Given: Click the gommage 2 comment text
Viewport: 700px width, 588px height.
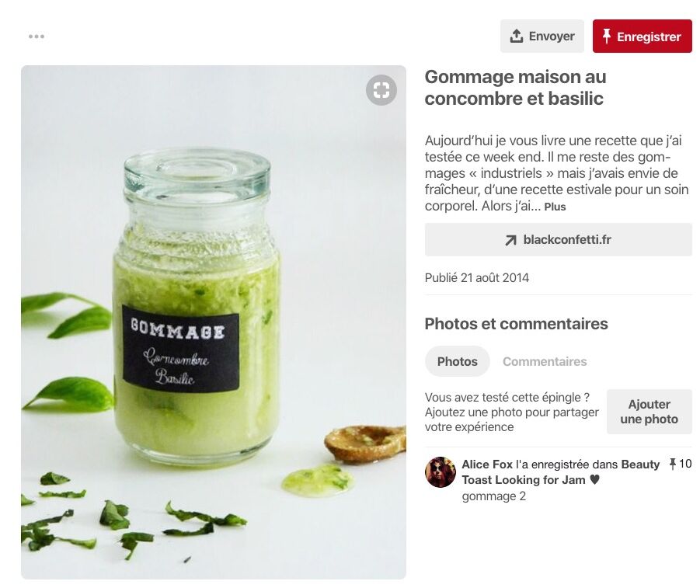Looking at the screenshot, I should pos(494,496).
